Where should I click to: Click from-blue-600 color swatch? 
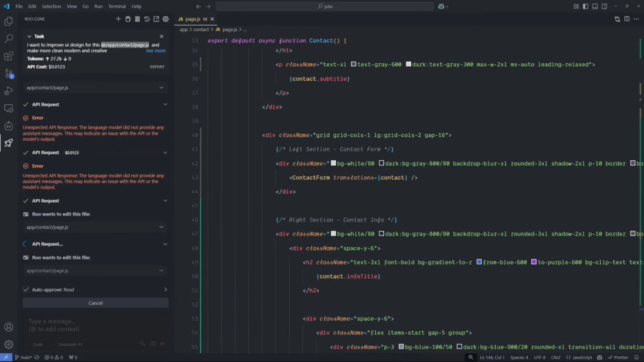[479, 262]
